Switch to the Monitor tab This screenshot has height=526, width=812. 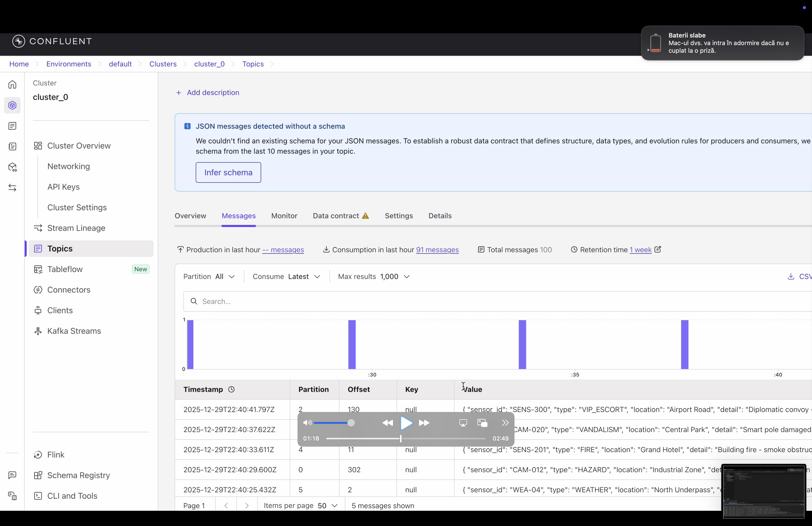tap(284, 216)
